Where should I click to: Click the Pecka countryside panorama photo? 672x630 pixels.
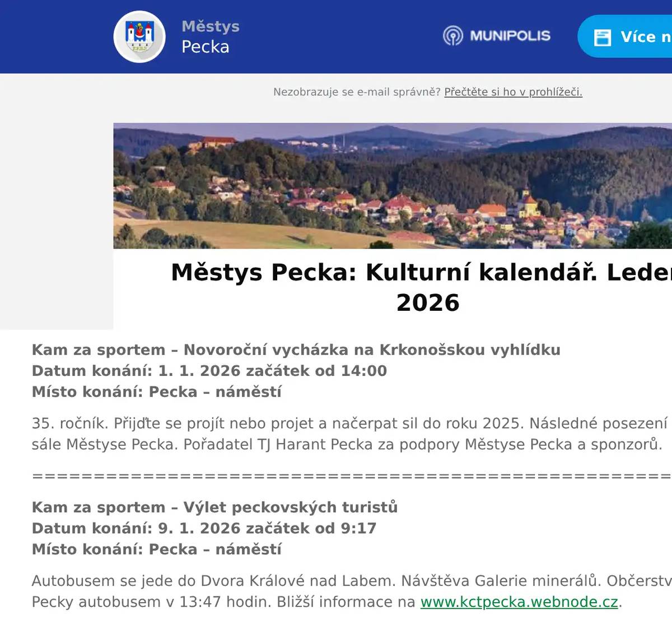tap(392, 185)
